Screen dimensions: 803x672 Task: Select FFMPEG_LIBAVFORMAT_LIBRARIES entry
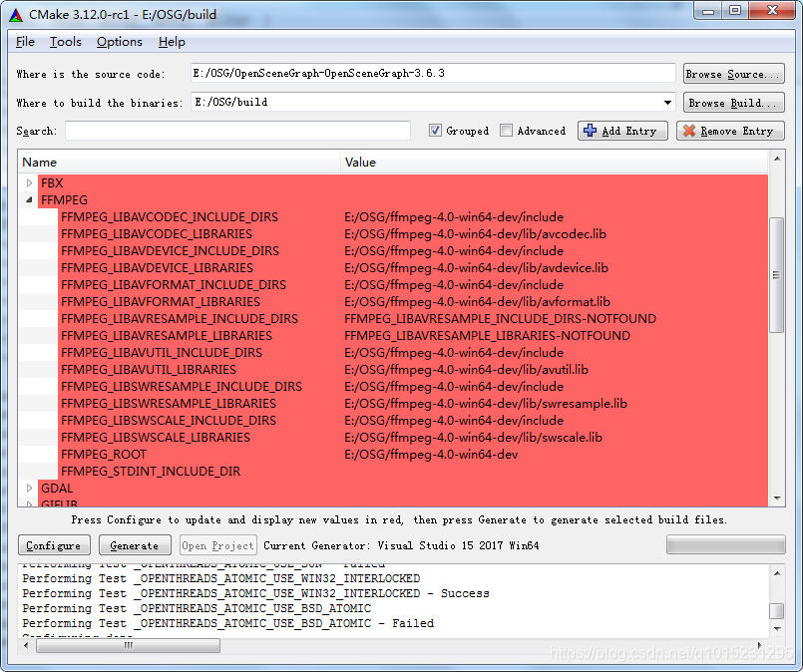[161, 301]
